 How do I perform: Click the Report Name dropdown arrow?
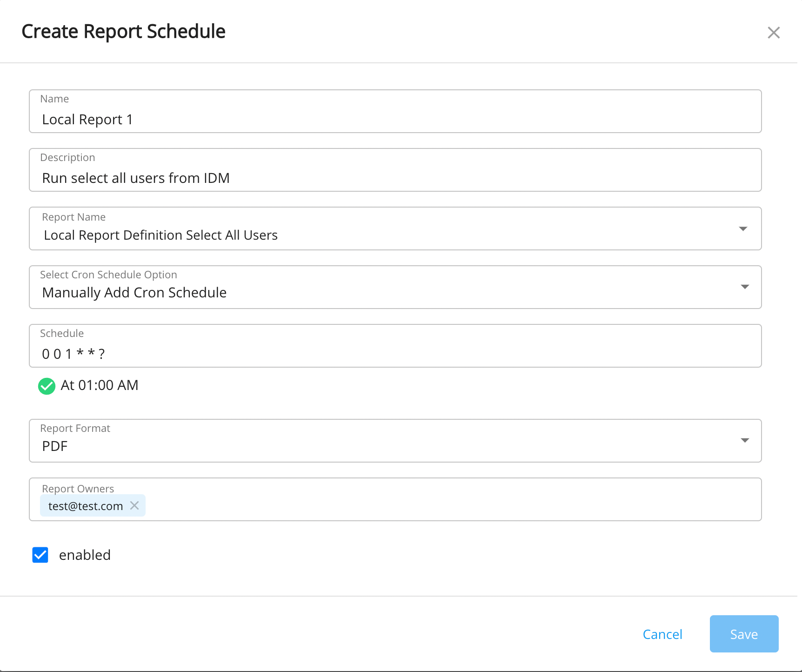click(x=743, y=228)
